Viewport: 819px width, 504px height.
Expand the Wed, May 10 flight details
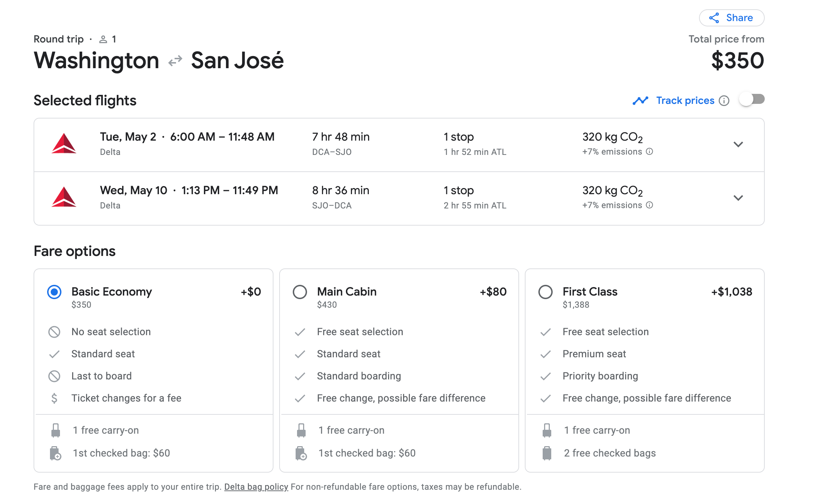(x=738, y=198)
